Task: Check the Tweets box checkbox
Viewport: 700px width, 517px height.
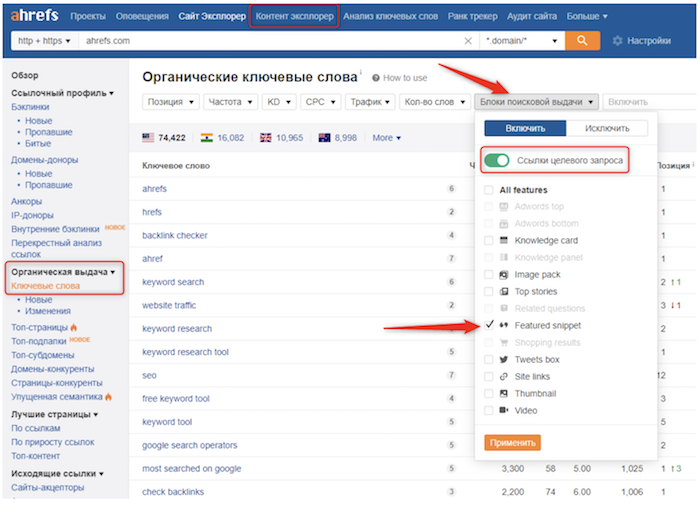Action: click(489, 359)
